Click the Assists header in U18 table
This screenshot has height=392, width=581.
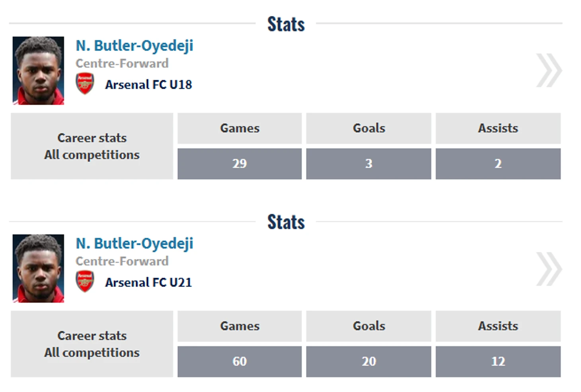pyautogui.click(x=498, y=128)
